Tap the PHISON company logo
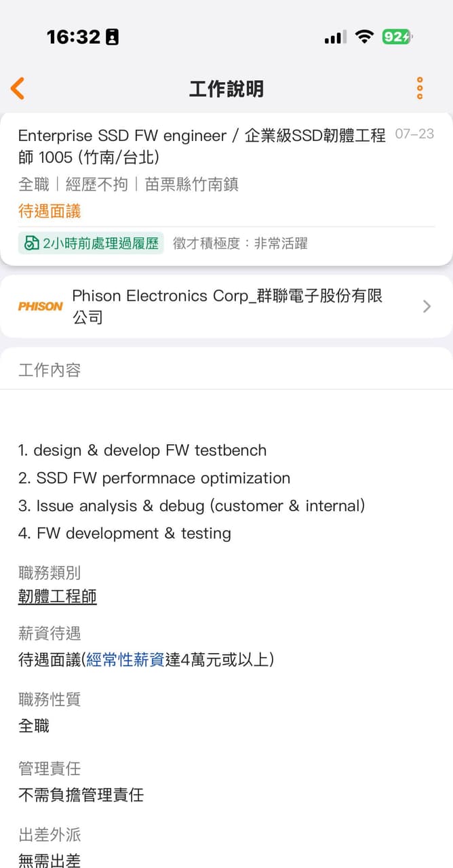Image resolution: width=453 pixels, height=868 pixels. tap(40, 307)
